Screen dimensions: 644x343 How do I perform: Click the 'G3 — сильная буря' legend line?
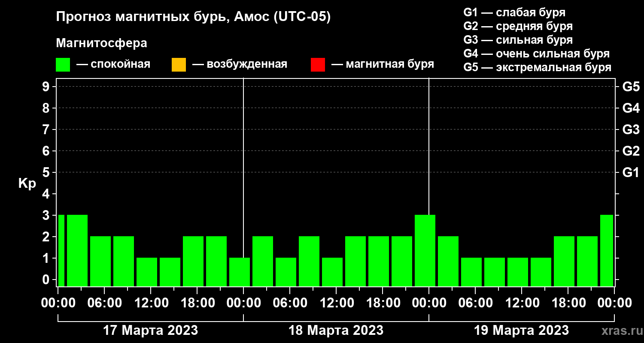click(x=518, y=40)
